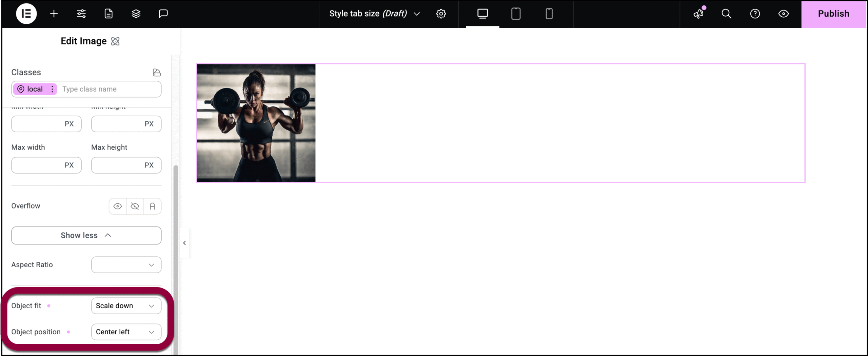
Task: Set overflow to visible
Action: (x=118, y=206)
